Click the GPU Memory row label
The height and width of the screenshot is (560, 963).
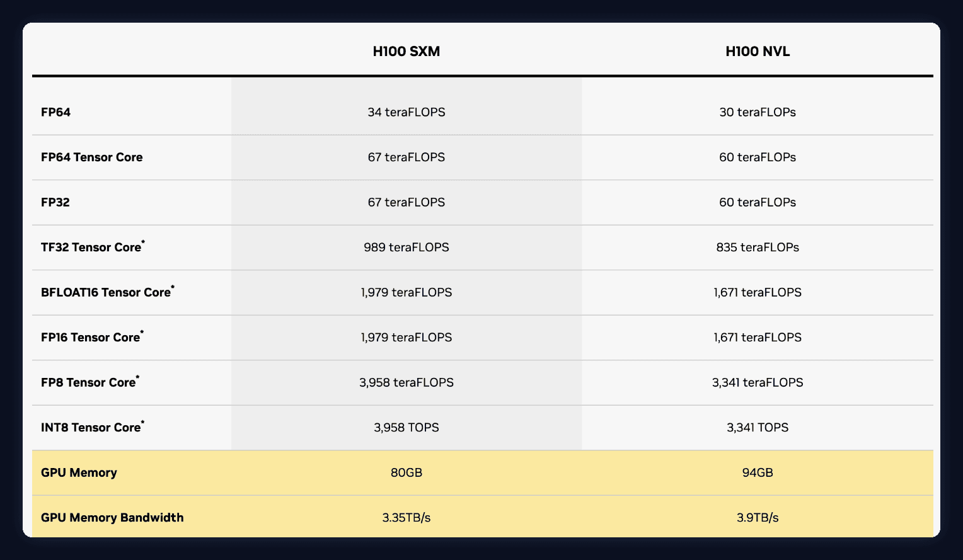click(79, 472)
